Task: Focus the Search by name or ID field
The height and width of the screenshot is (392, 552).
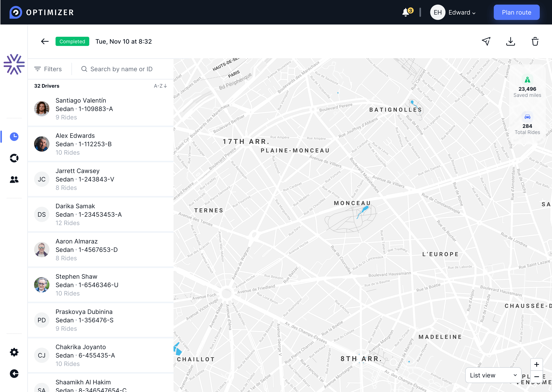Action: click(121, 69)
